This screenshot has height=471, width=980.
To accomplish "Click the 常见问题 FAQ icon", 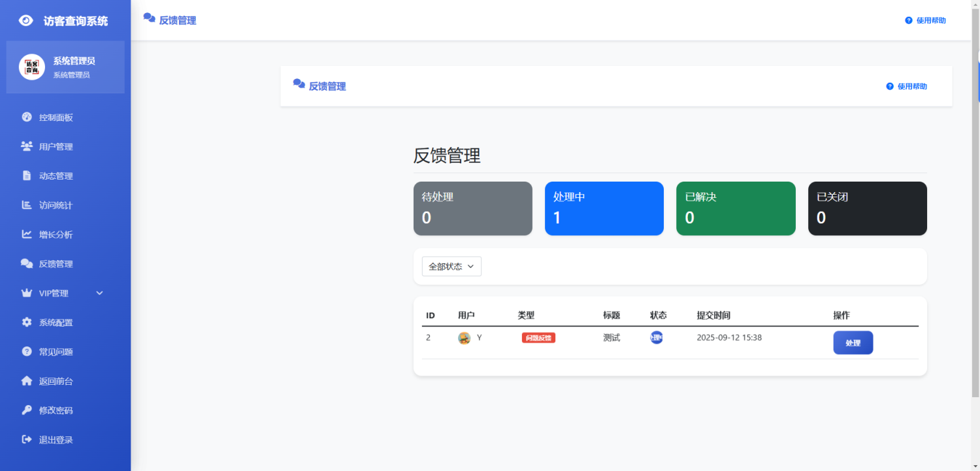I will pos(25,351).
